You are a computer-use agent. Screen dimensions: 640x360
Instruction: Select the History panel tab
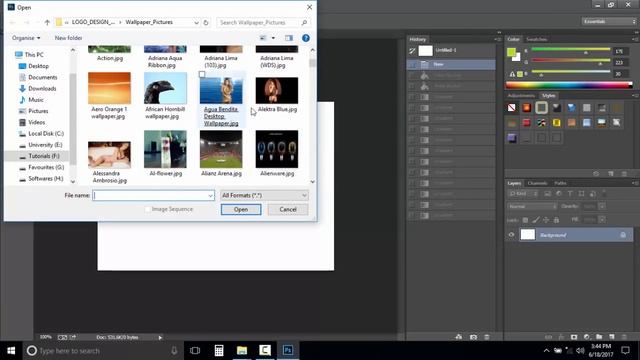click(418, 39)
